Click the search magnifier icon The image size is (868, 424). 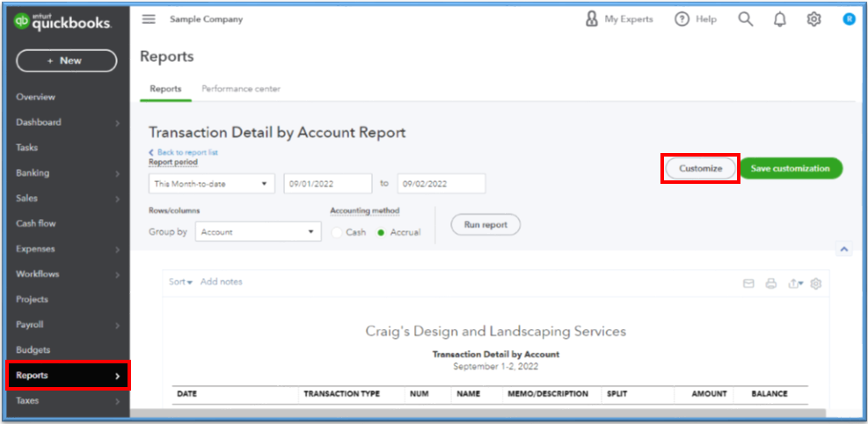point(746,19)
